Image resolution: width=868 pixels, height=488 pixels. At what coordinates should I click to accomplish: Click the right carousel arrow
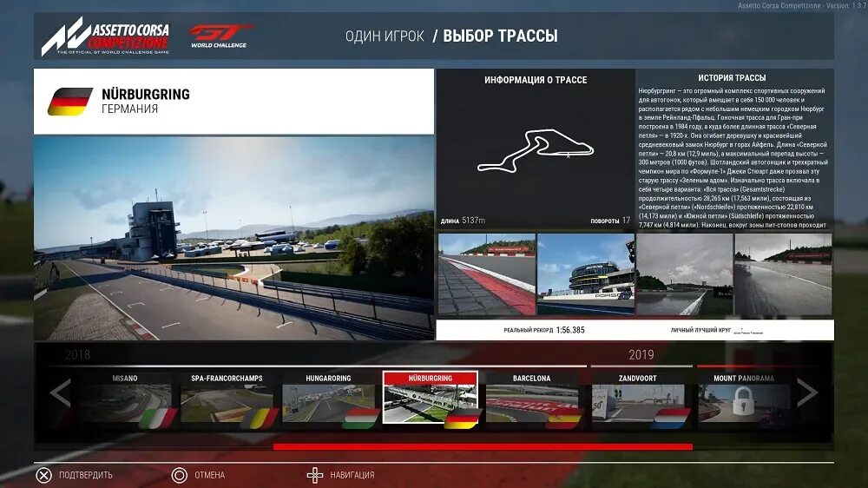(807, 392)
